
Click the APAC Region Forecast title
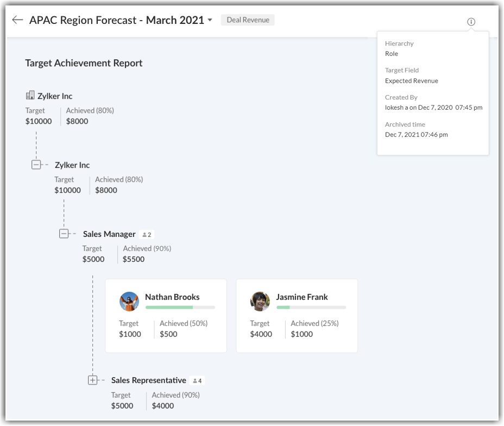click(x=116, y=20)
